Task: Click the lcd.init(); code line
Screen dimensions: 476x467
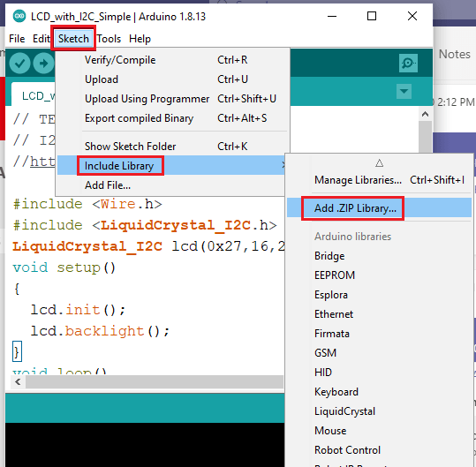Action: coord(78,310)
